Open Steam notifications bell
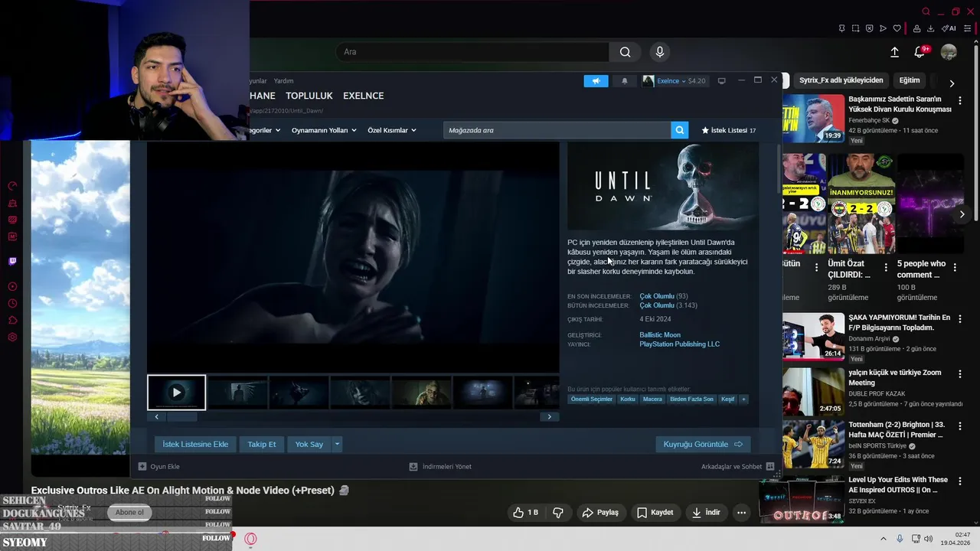 [624, 80]
